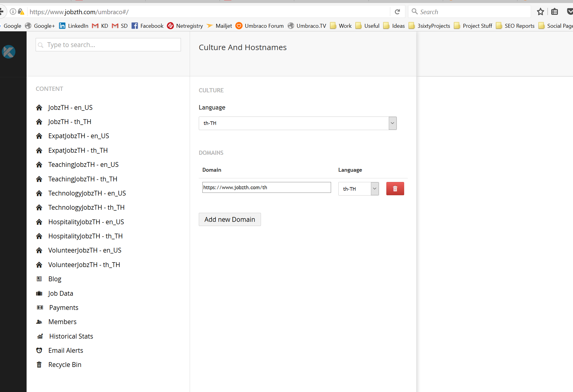
Task: Click the home icon beside TeachingJobzTH - en_US
Action: pos(39,165)
